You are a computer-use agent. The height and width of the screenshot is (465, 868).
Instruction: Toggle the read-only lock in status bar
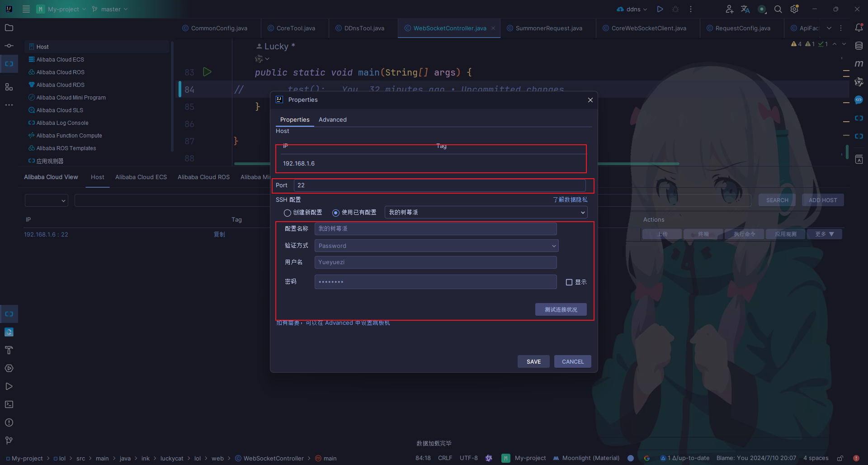[840, 458]
